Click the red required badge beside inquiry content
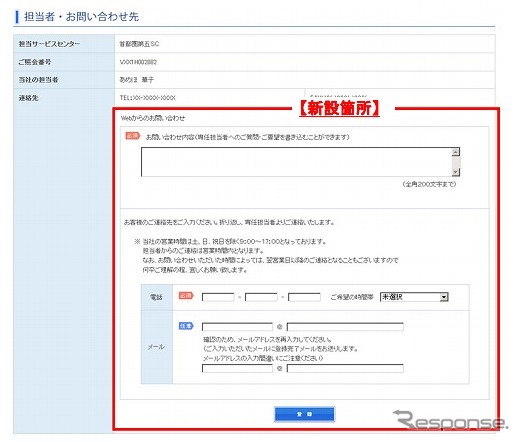Image resolution: width=520 pixels, height=442 pixels. 132,136
